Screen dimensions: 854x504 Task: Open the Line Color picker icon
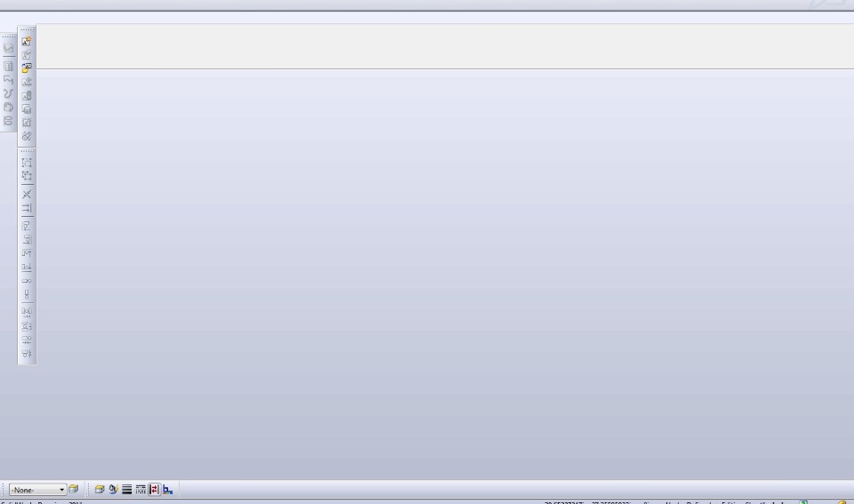click(x=113, y=489)
